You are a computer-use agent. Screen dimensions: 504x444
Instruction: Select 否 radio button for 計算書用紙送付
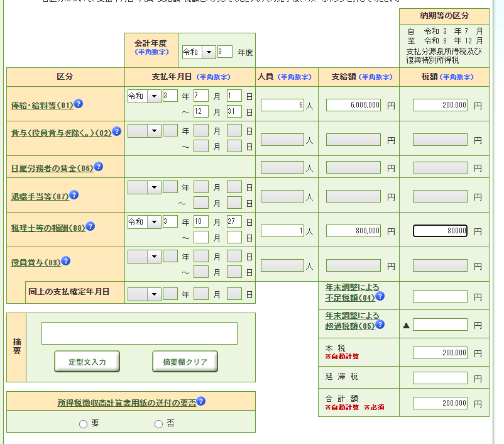[158, 424]
